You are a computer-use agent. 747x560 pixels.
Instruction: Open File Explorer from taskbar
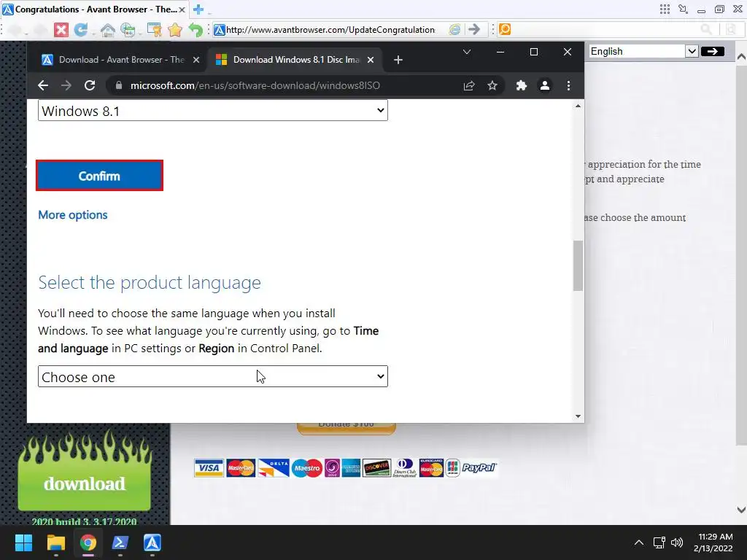[55, 542]
